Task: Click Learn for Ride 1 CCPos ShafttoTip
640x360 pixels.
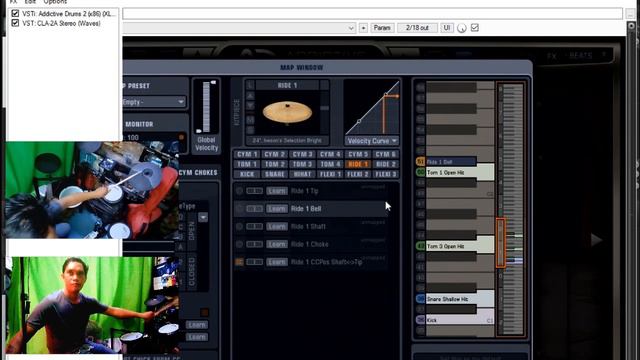Action: click(276, 262)
